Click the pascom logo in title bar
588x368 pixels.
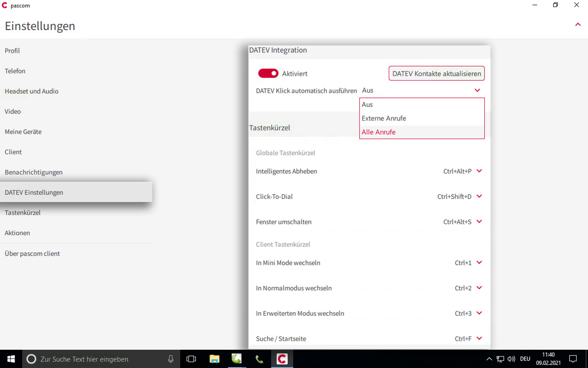tap(5, 6)
